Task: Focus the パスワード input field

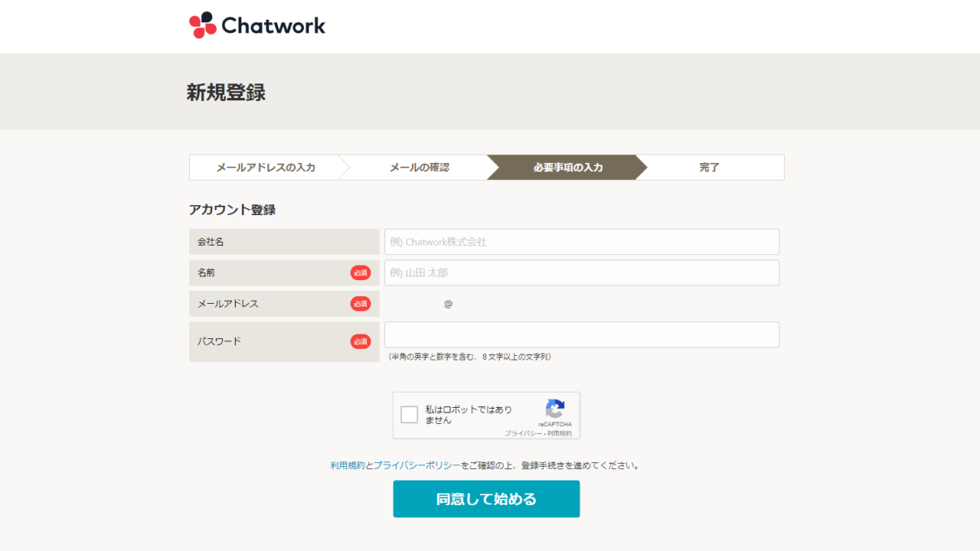Action: [x=582, y=334]
